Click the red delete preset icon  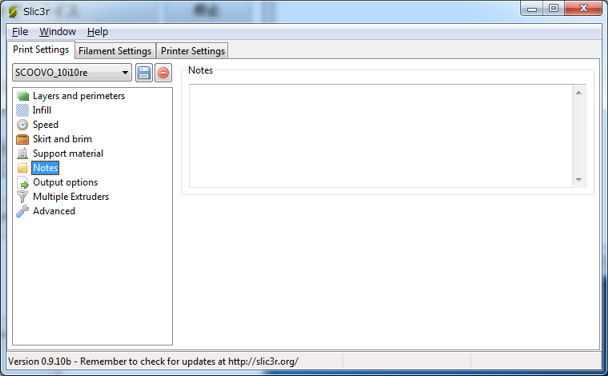(x=163, y=73)
